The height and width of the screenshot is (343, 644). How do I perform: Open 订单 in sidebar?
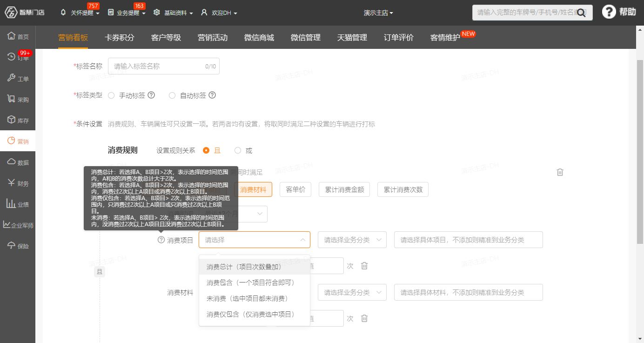[x=18, y=57]
